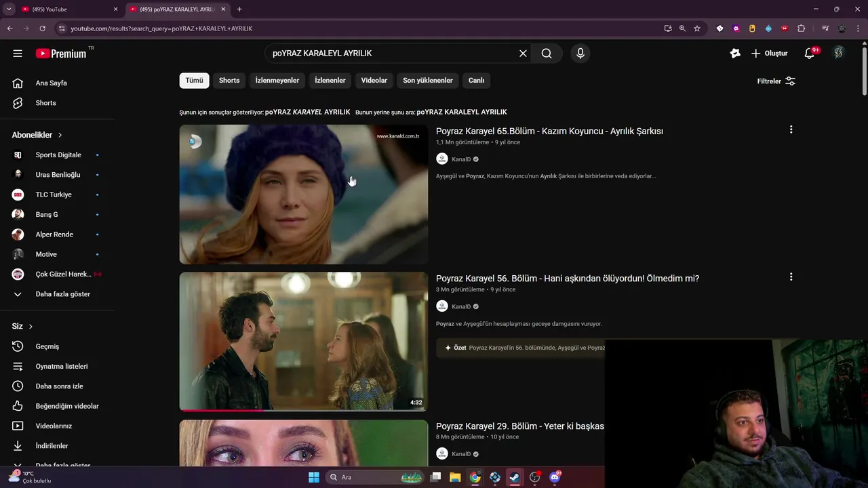The image size is (868, 488).
Task: Start voice search with the microphone
Action: click(580, 54)
